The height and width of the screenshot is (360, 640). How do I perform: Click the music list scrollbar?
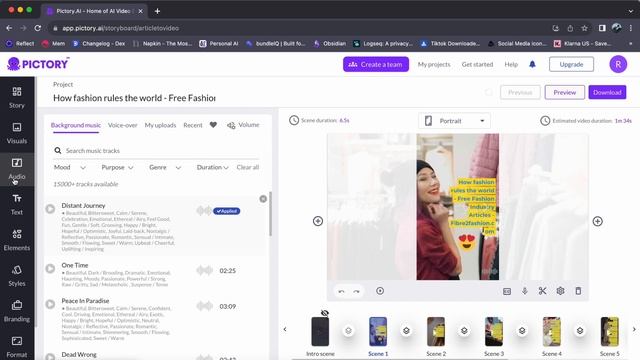tap(270, 214)
